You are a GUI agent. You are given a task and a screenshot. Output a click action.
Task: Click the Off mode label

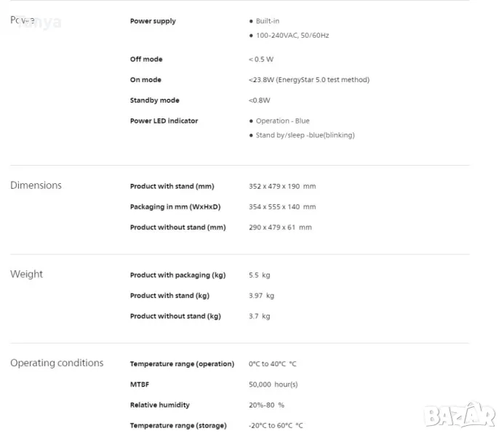[x=146, y=59]
